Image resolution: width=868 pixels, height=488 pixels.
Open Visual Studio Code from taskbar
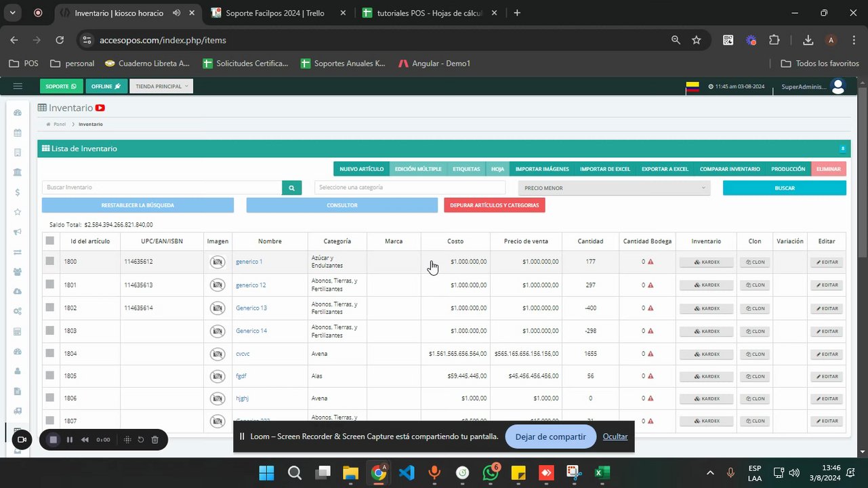point(407,472)
